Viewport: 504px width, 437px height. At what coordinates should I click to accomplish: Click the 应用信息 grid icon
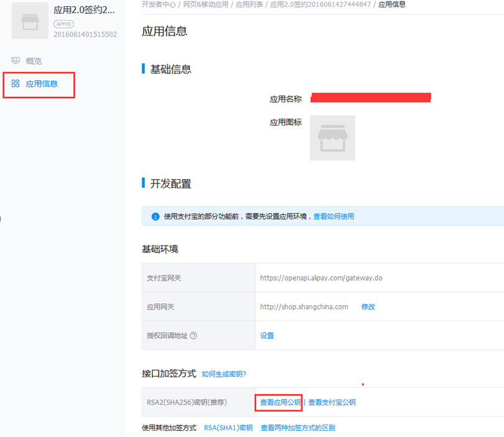click(x=16, y=83)
